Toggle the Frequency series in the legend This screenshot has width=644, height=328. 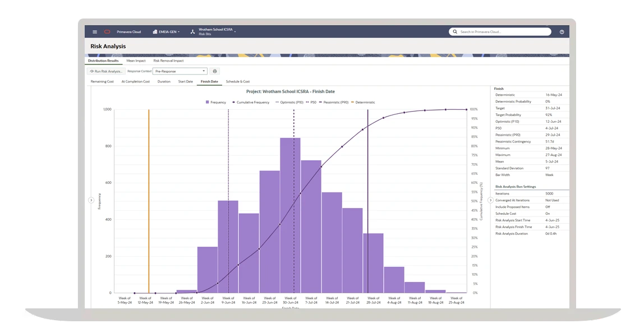click(x=216, y=101)
